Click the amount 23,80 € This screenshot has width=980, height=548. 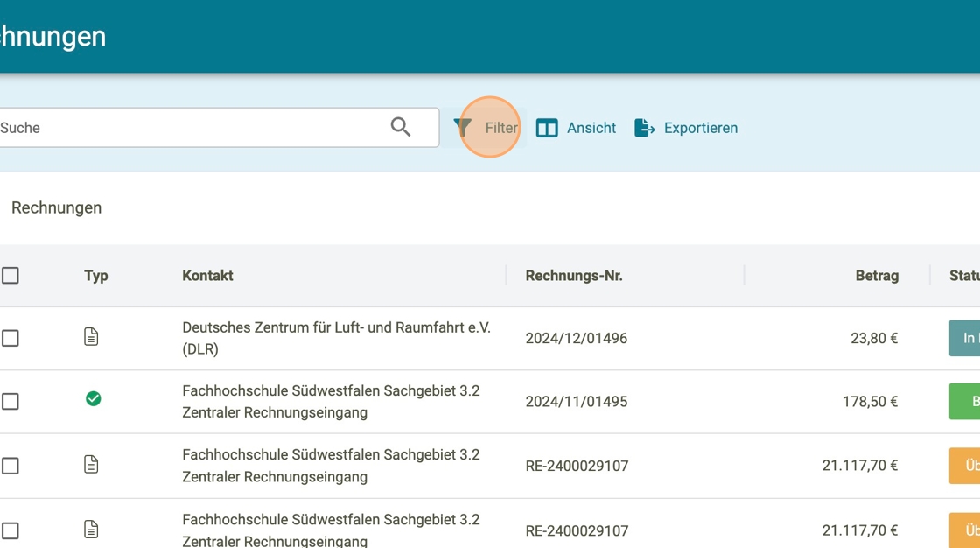tap(874, 338)
